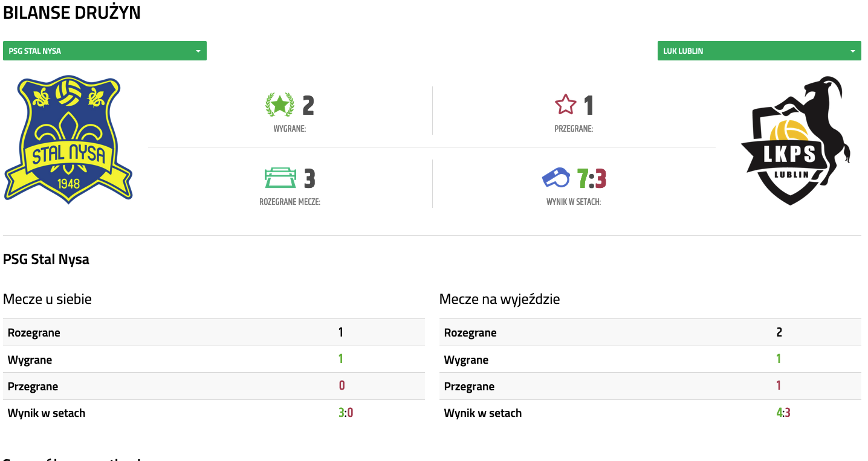This screenshot has width=868, height=461.
Task: Click the 7:3 overall set score
Action: [x=591, y=179]
